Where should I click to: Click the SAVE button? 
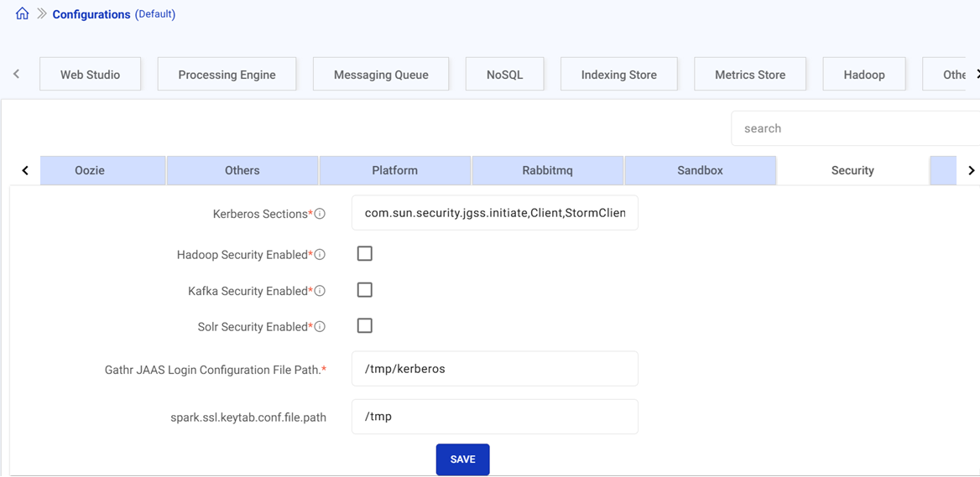[462, 459]
